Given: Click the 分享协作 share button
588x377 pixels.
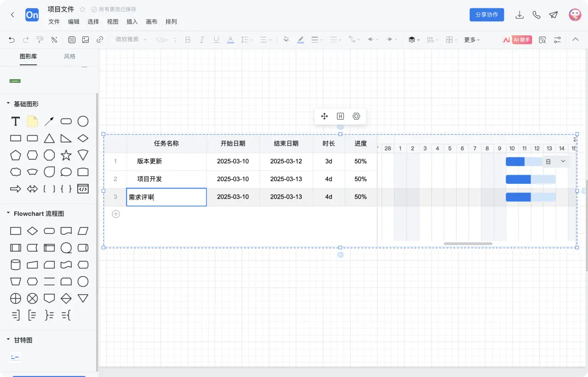Looking at the screenshot, I should point(486,14).
